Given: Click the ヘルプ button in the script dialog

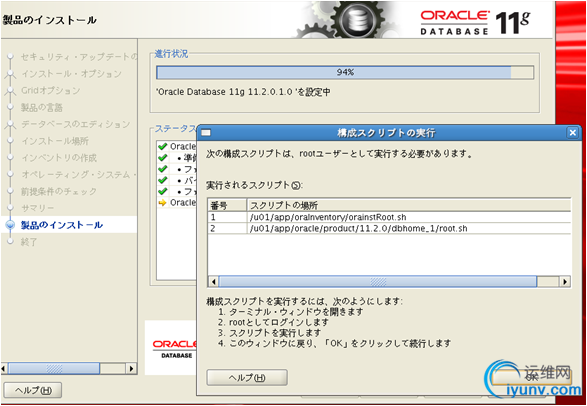Looking at the screenshot, I should click(x=247, y=378).
